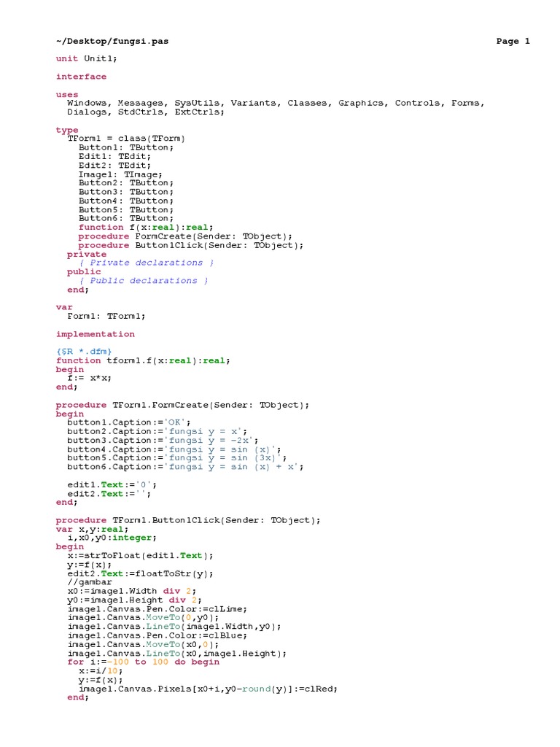This screenshot has height=747, width=560.
Task: Click the line 'y0:=image1.Height div 2;'
Action: (x=134, y=600)
